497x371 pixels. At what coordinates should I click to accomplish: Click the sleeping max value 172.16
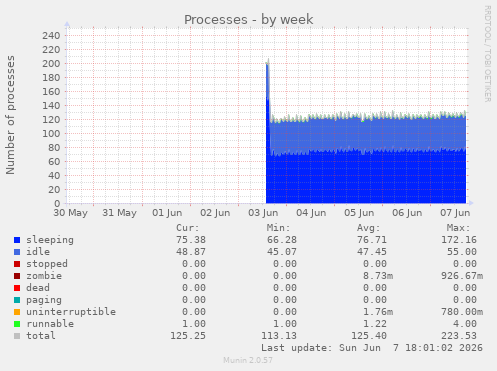(459, 240)
